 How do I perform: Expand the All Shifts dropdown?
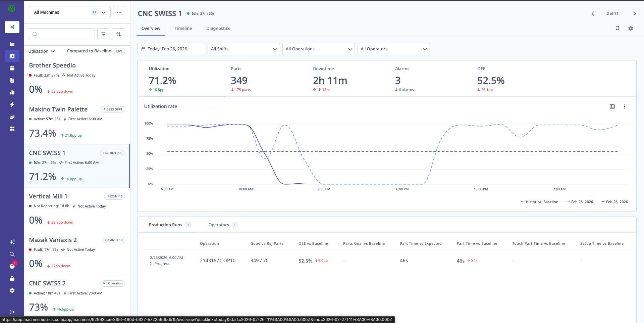point(244,49)
